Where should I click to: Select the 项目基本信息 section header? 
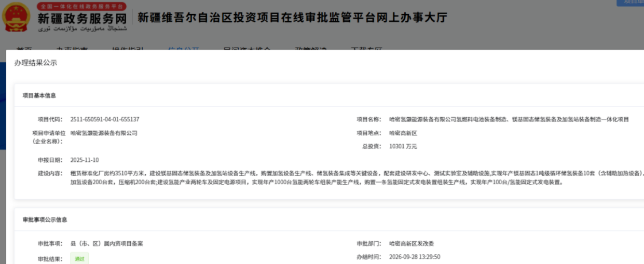point(39,95)
